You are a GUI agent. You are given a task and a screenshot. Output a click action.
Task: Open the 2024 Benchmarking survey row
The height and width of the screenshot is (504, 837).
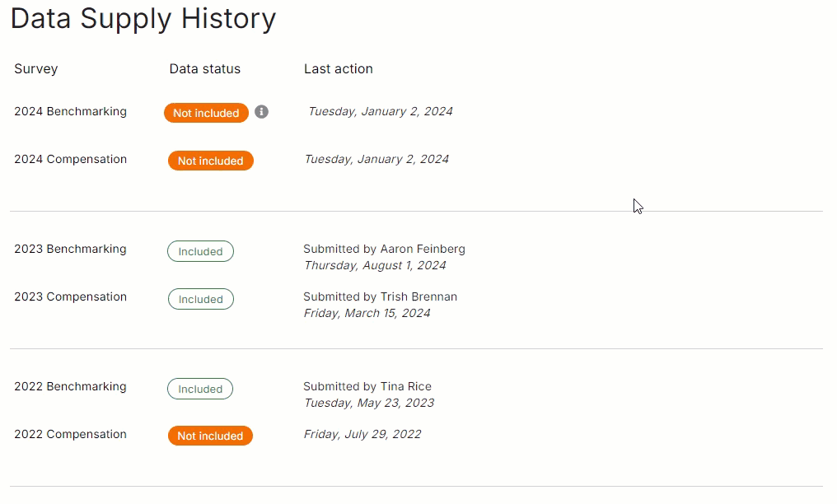70,111
